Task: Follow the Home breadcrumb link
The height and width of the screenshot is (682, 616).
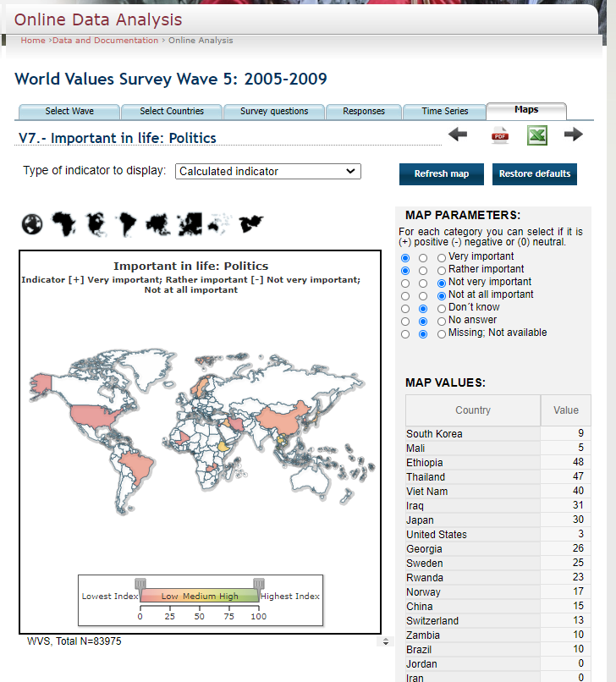Action: click(33, 41)
